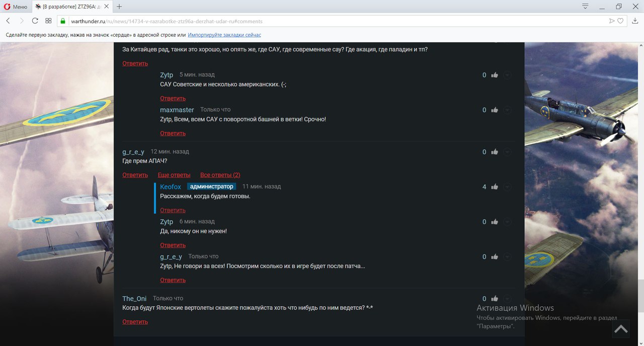Like Keofox's administrator reply

[495, 187]
